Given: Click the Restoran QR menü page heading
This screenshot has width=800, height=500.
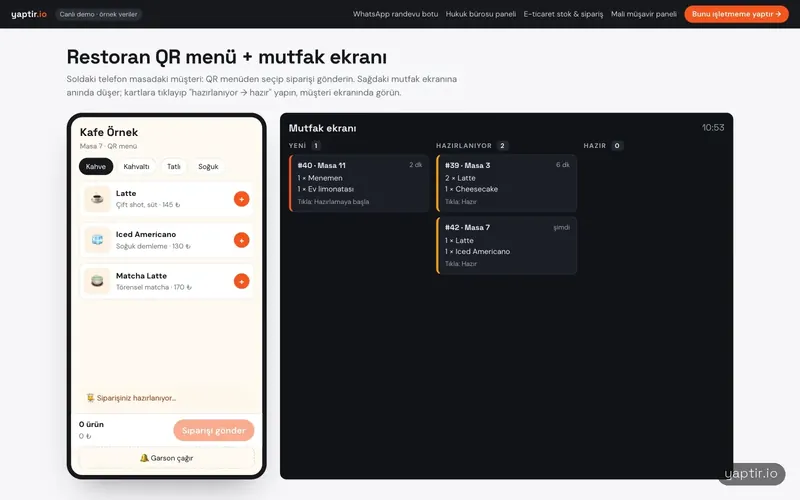Looking at the screenshot, I should coord(227,57).
